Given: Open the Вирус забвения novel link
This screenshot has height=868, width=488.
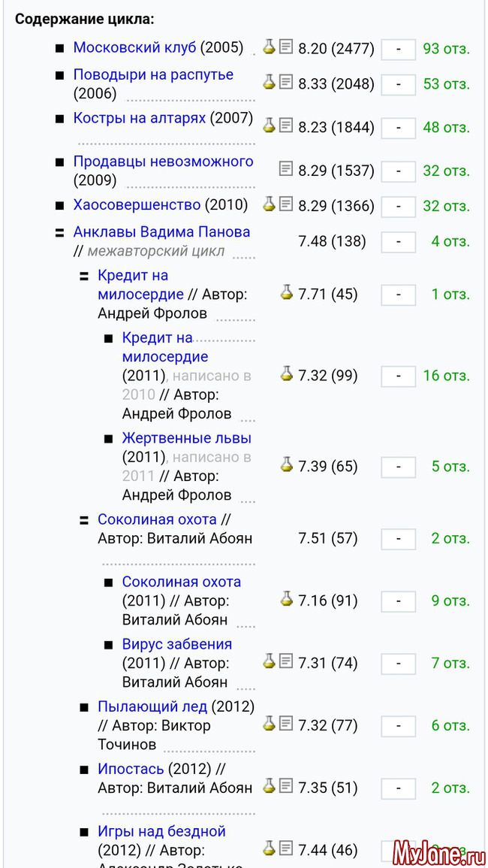Looking at the screenshot, I should pyautogui.click(x=176, y=644).
